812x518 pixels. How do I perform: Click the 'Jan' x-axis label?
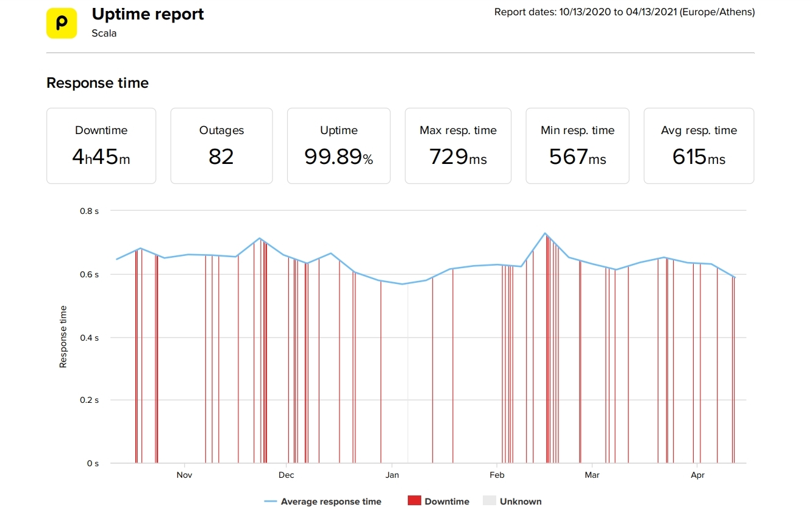(x=392, y=475)
